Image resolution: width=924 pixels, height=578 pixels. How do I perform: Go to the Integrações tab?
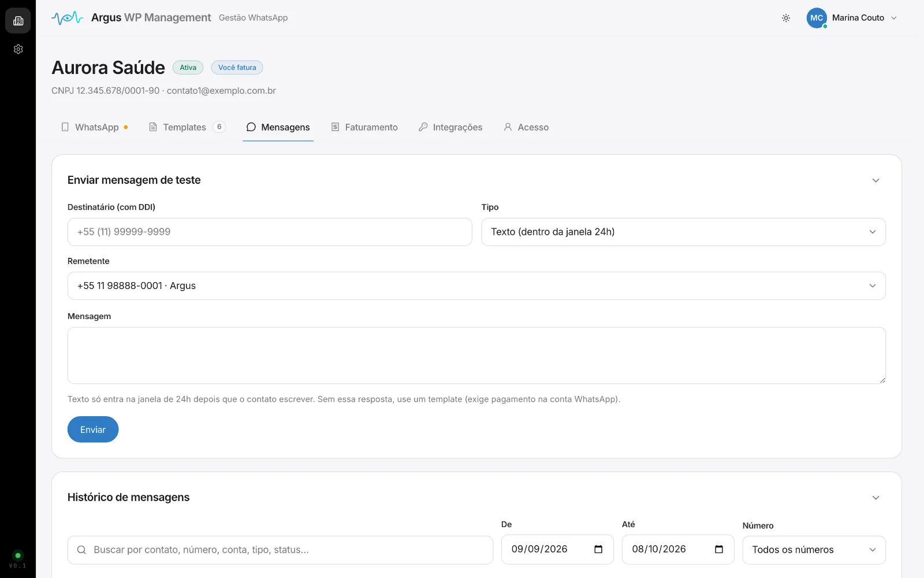[x=450, y=127]
